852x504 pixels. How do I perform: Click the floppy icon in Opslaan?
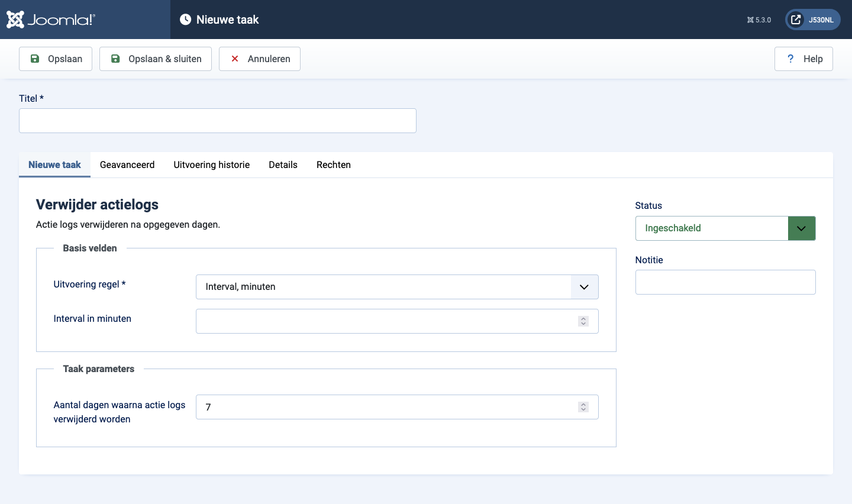35,59
